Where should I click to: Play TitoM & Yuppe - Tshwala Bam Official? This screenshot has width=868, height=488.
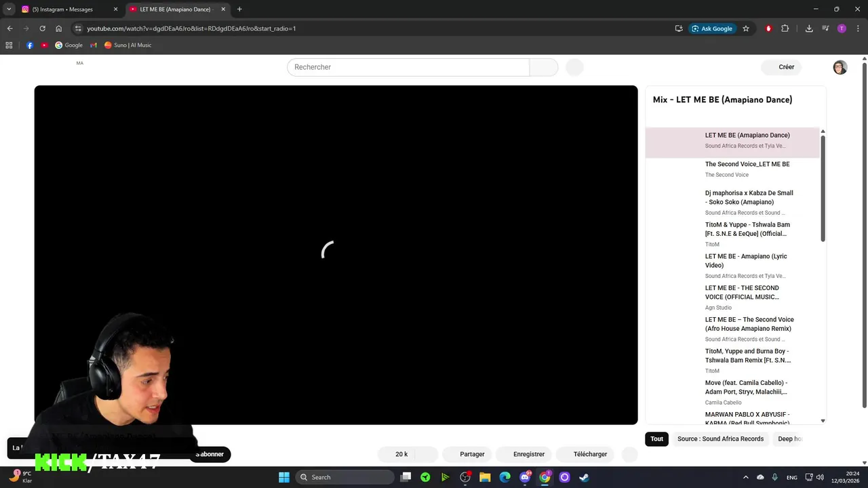pyautogui.click(x=732, y=234)
